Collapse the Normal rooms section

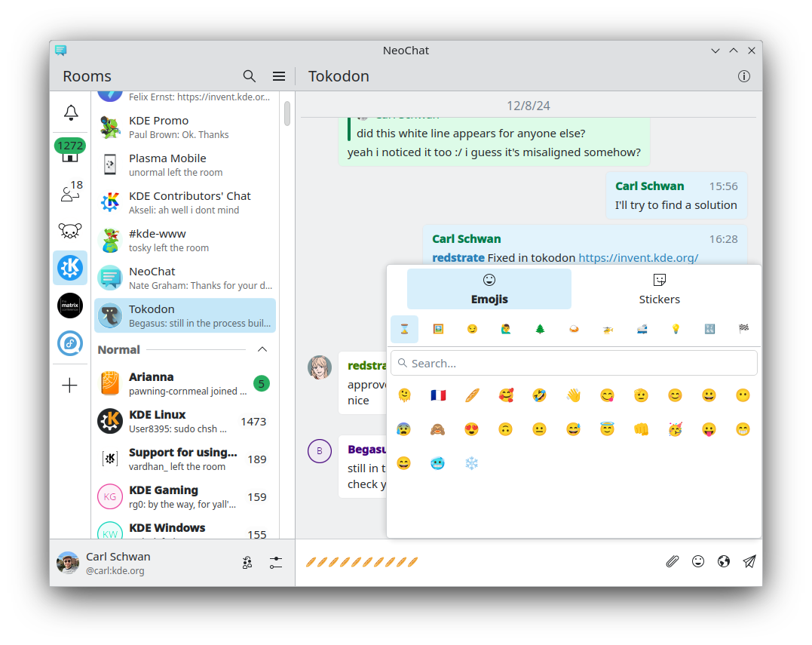(262, 349)
